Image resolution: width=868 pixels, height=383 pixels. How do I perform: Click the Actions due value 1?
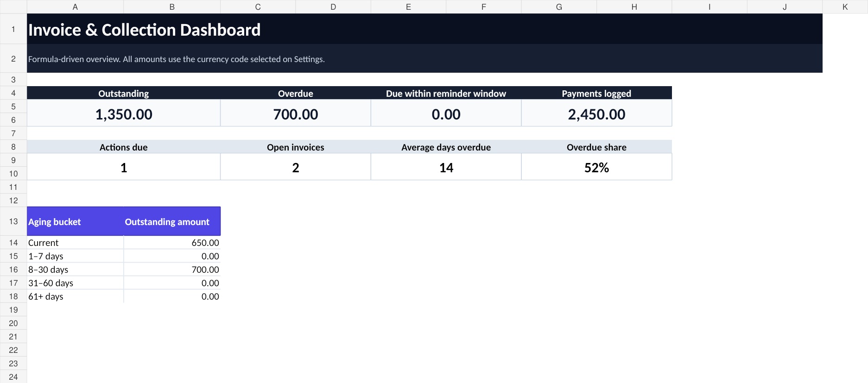(x=124, y=167)
